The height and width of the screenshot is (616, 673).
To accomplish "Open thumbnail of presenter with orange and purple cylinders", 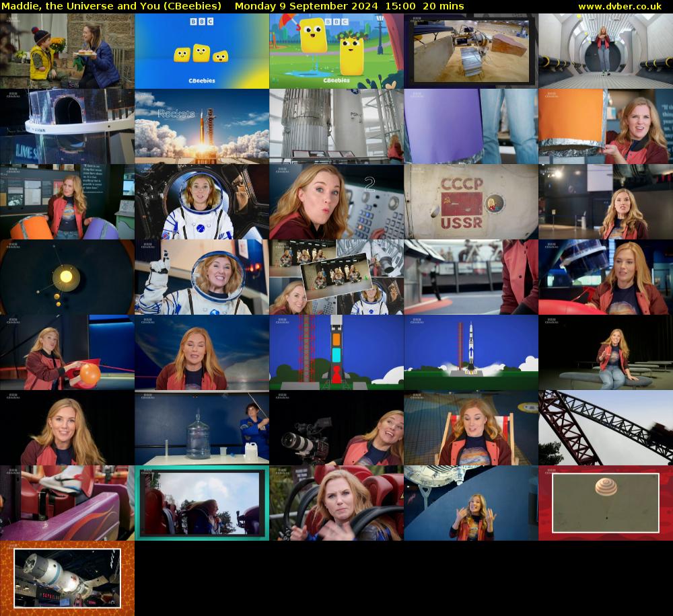I will point(67,202).
